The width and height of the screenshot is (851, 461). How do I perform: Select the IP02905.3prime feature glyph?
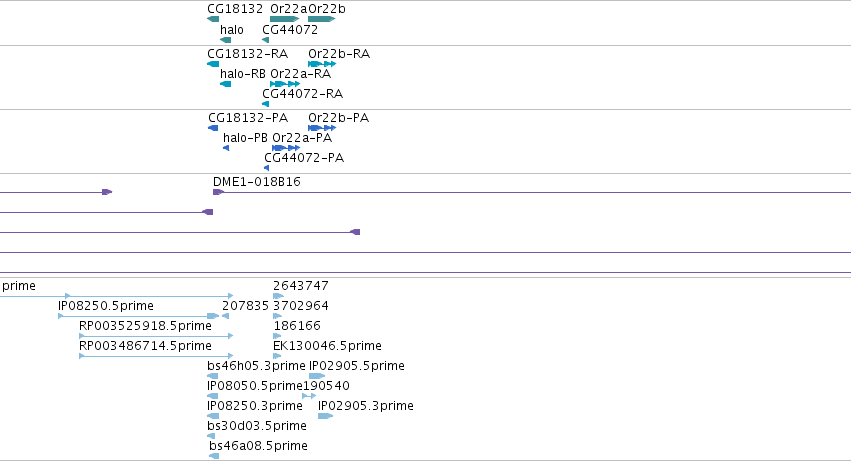pos(326,416)
